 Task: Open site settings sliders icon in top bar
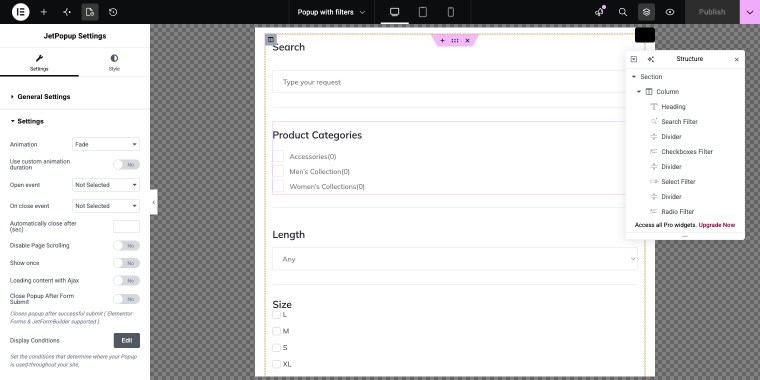click(67, 12)
